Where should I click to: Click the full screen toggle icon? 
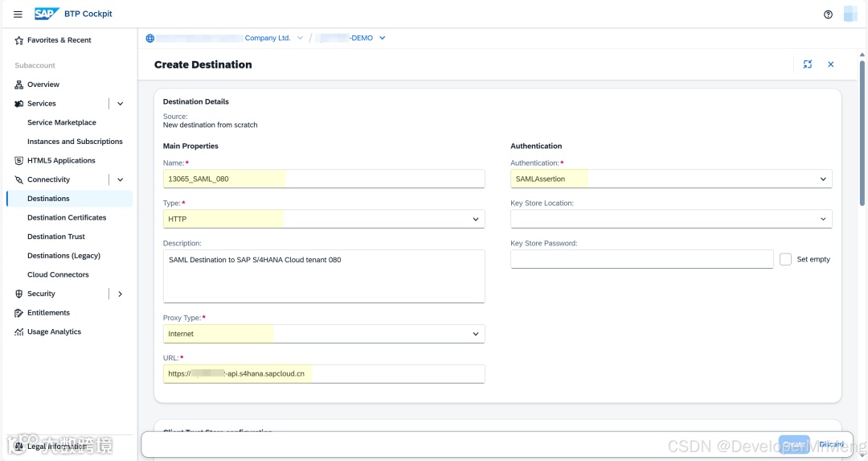[808, 64]
